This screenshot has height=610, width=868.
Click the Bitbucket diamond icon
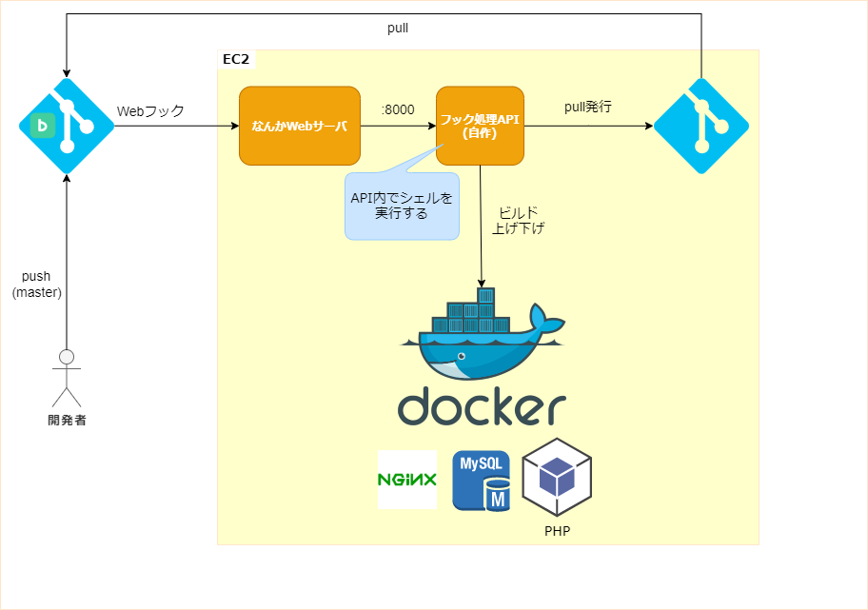(65, 126)
